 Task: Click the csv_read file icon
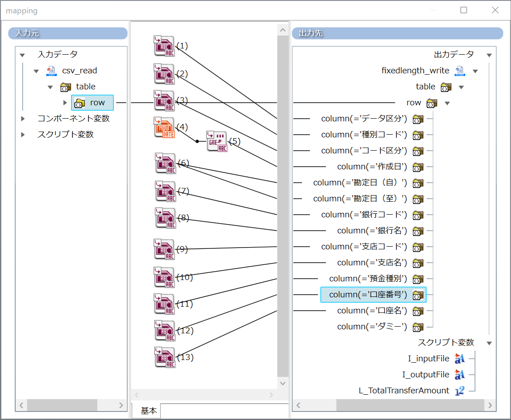coord(51,71)
